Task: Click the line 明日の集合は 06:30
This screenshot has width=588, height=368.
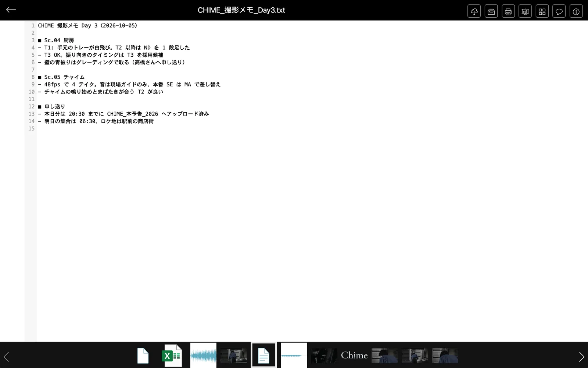Action: pyautogui.click(x=96, y=121)
